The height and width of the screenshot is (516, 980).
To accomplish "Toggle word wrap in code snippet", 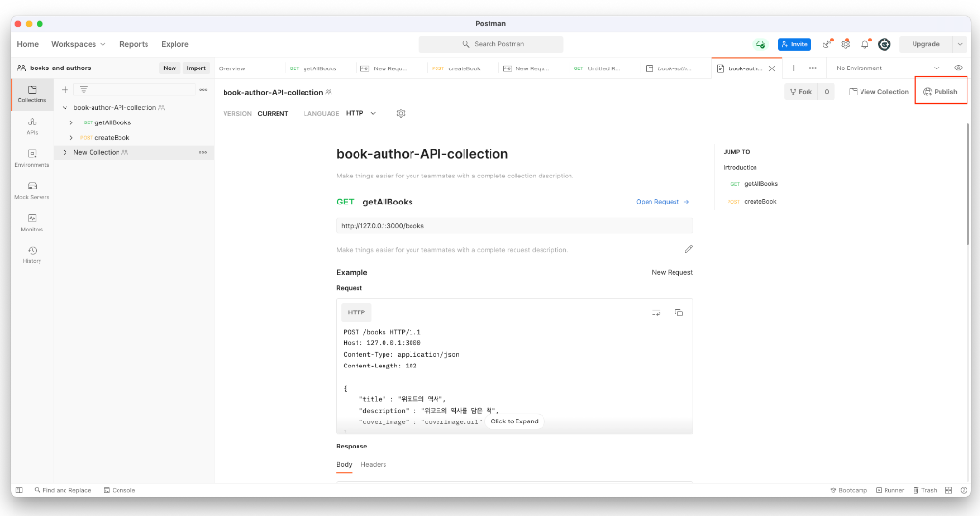I will pos(656,312).
